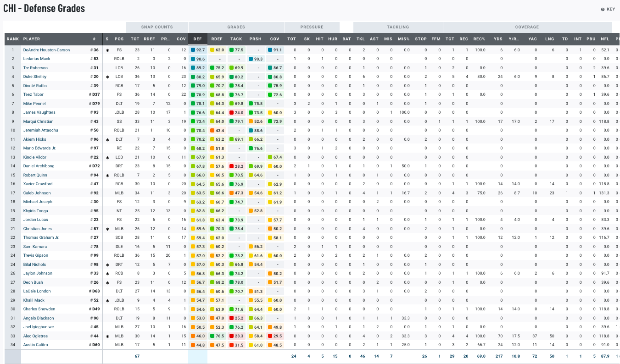Click the 44.8 DEF grade for Austin Calitro

tap(198, 345)
